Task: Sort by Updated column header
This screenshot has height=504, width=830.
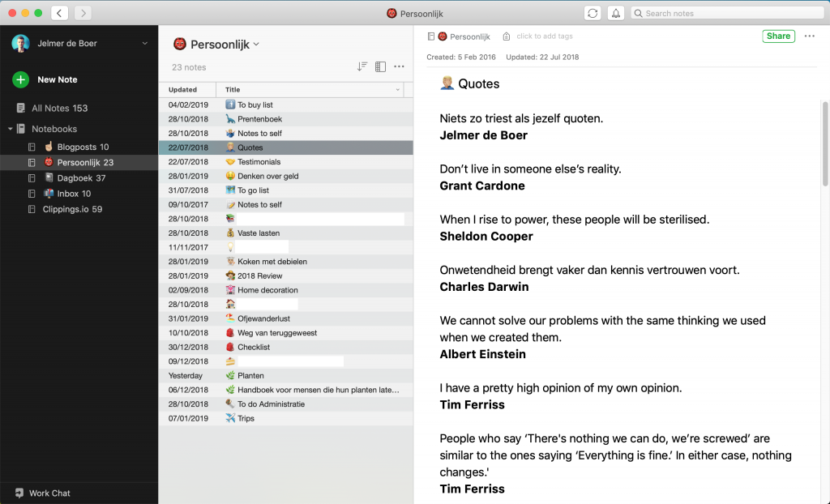Action: point(187,89)
